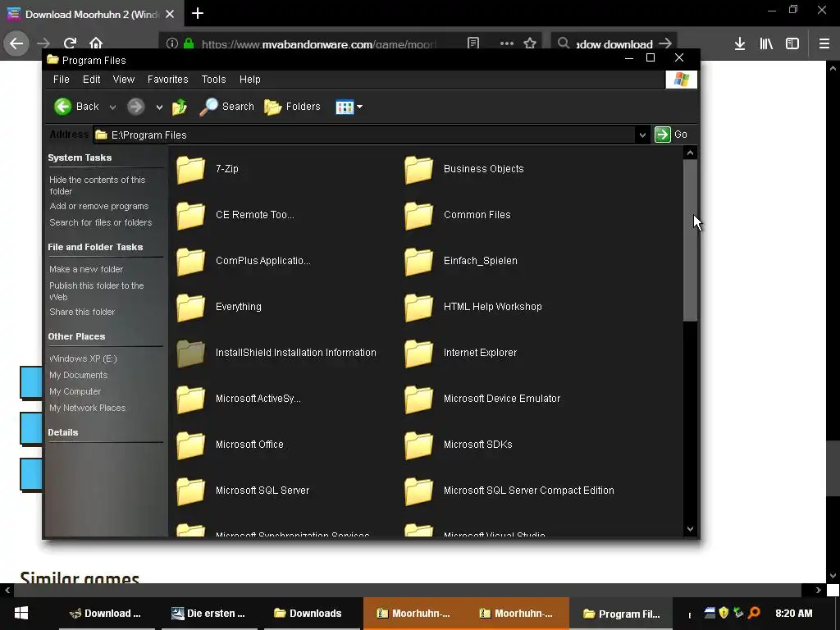This screenshot has width=840, height=630.
Task: Select the Internet Explorer folder icon
Action: click(419, 353)
